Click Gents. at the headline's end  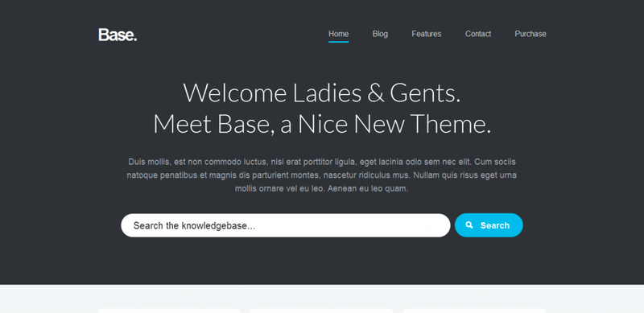(425, 93)
